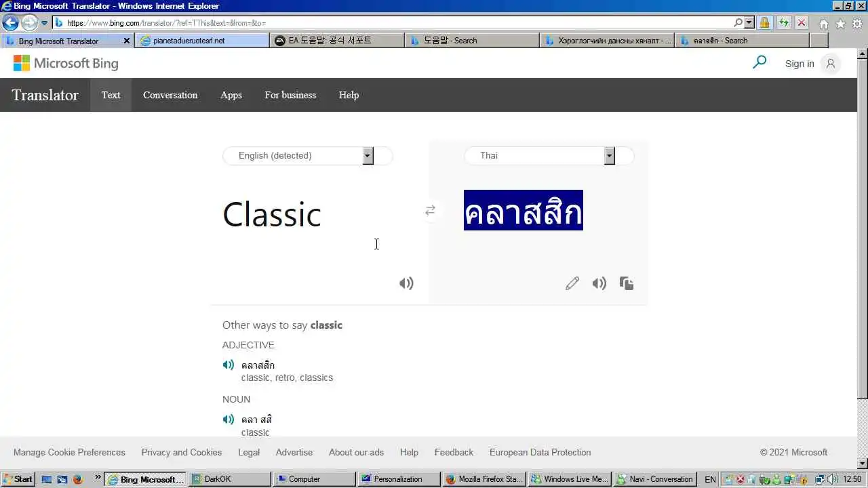Open the Apps menu item
This screenshot has height=488, width=868.
[231, 95]
